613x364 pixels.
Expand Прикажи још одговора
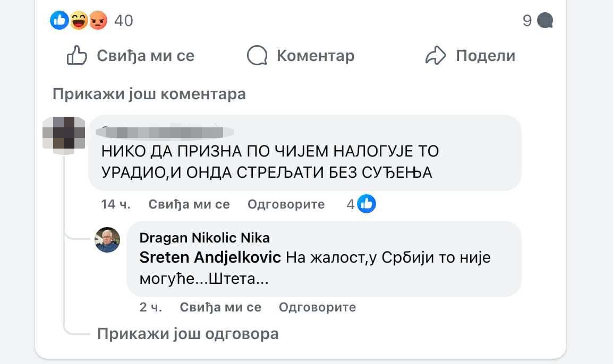tap(188, 334)
